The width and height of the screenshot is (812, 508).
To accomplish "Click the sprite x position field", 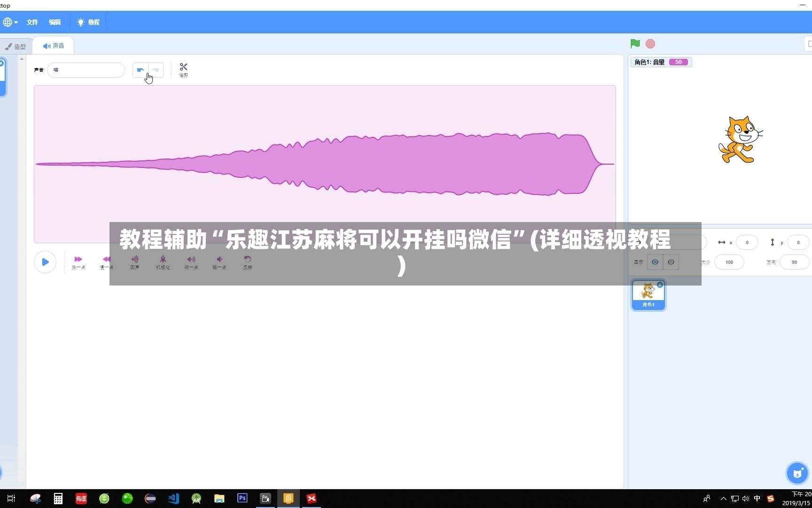I will point(747,243).
